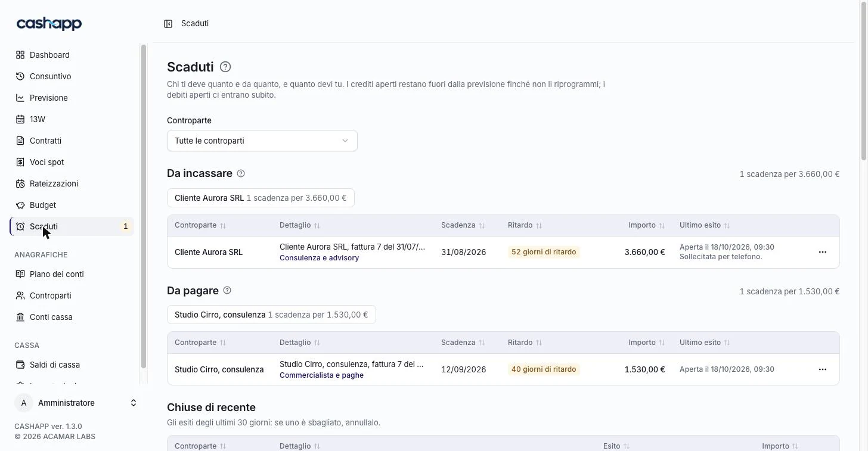Open actions menu for Cliente Aurora SRL row
Screen dimensions: 868x451
click(823, 252)
